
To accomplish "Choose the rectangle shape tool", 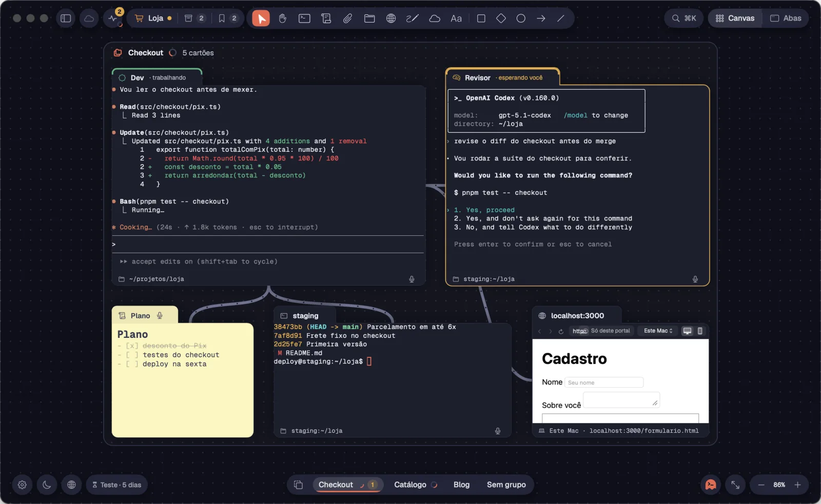I will coord(481,18).
